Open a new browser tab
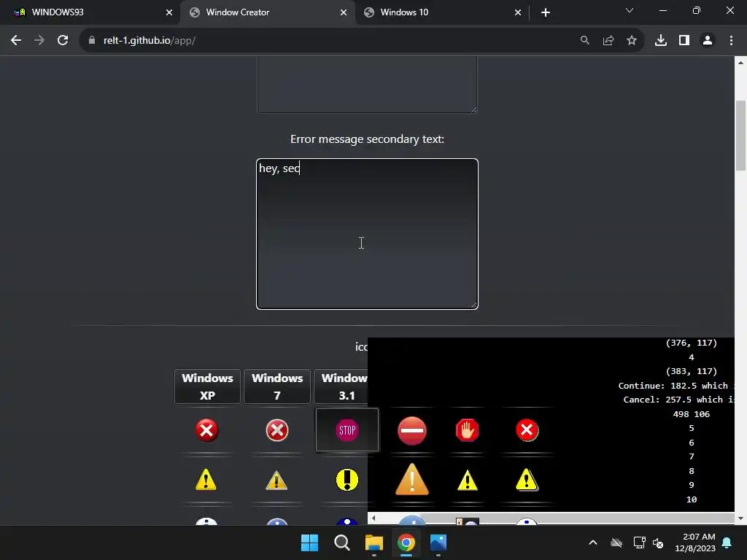 coord(546,12)
